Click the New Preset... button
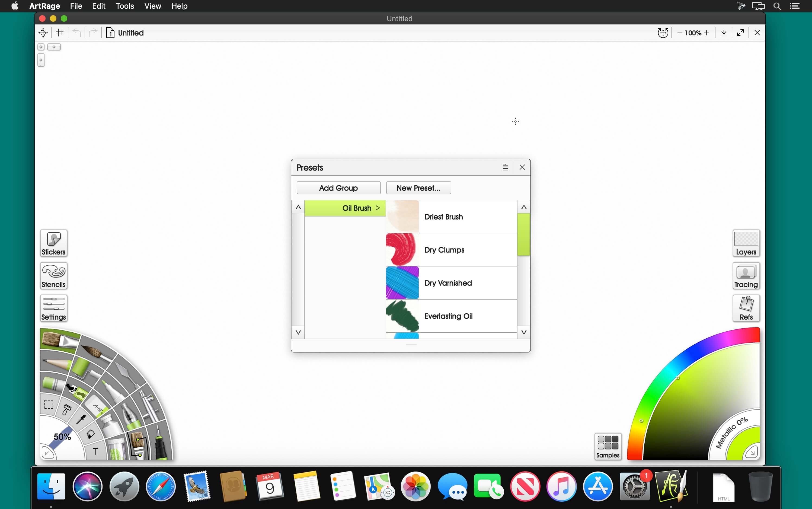 [419, 188]
